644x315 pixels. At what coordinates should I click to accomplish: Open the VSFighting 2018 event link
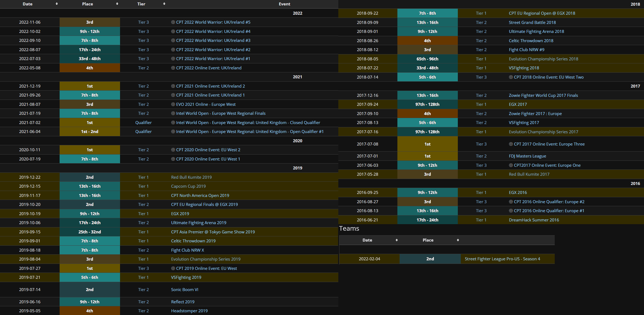click(x=524, y=68)
